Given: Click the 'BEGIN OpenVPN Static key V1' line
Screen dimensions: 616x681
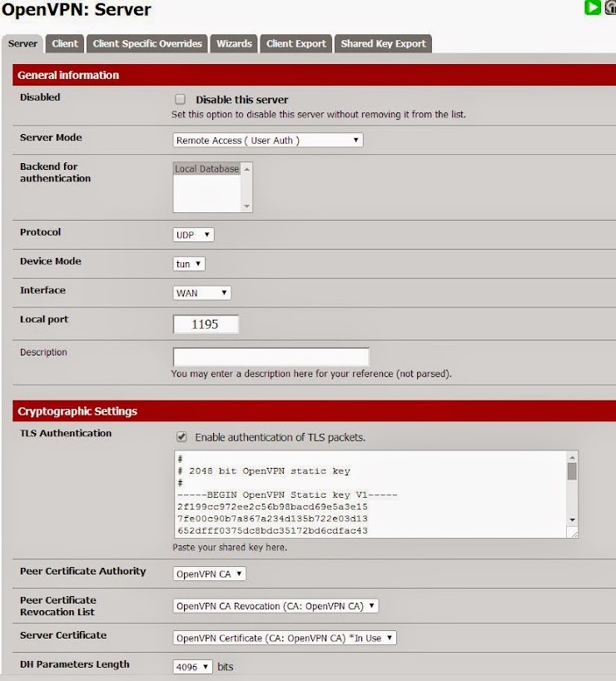Looking at the screenshot, I should click(x=287, y=495).
